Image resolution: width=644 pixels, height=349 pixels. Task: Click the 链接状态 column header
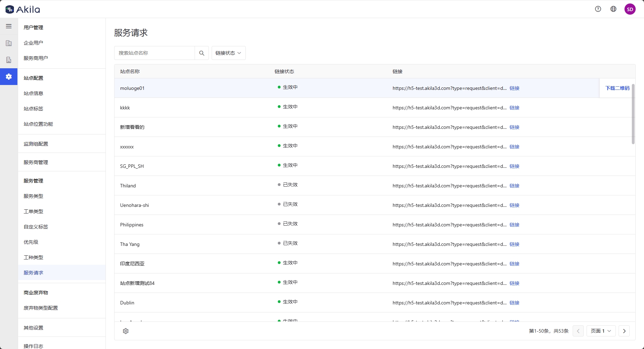click(284, 71)
